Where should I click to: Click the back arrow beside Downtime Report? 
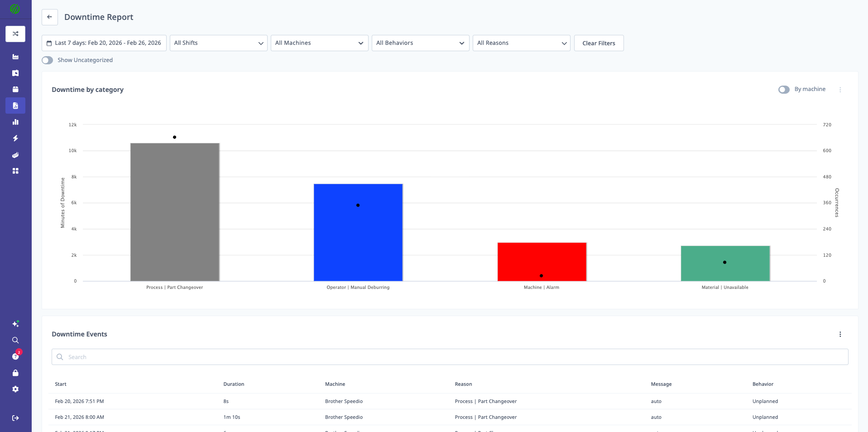(x=50, y=17)
